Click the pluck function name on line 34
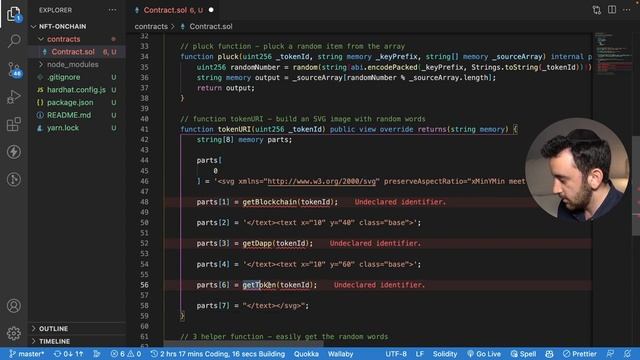Viewport: 640px width, 360px height. (228, 57)
